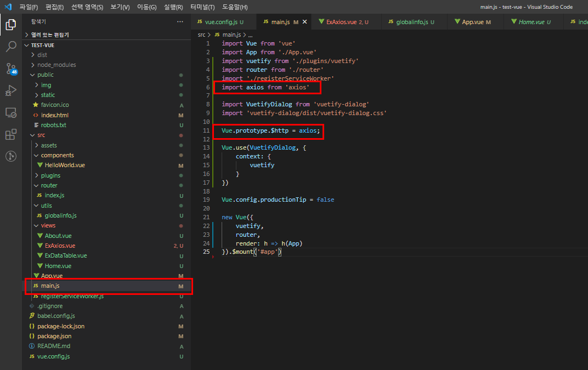Switch to the Home.vue tab
The width and height of the screenshot is (588, 370).
pyautogui.click(x=534, y=22)
